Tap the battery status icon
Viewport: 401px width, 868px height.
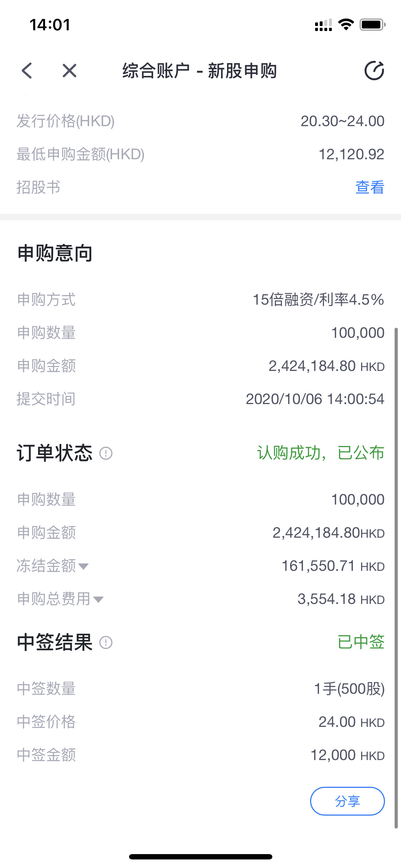372,25
